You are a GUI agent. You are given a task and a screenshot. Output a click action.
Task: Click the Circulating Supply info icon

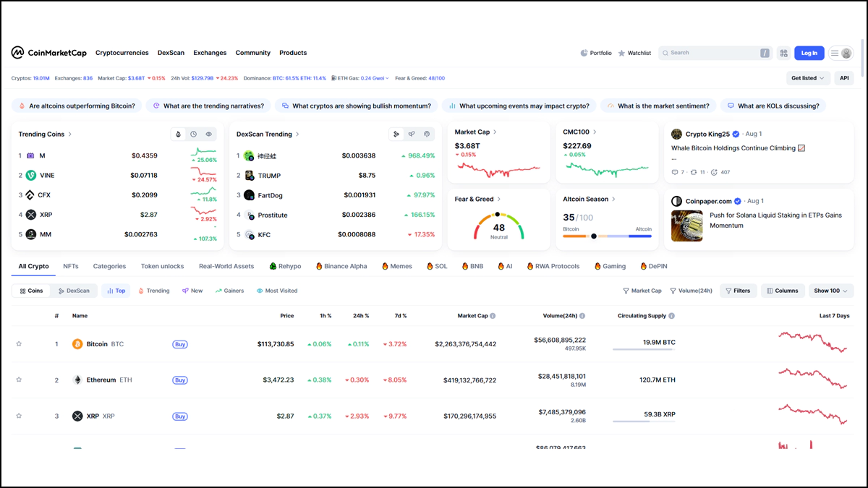coord(672,316)
